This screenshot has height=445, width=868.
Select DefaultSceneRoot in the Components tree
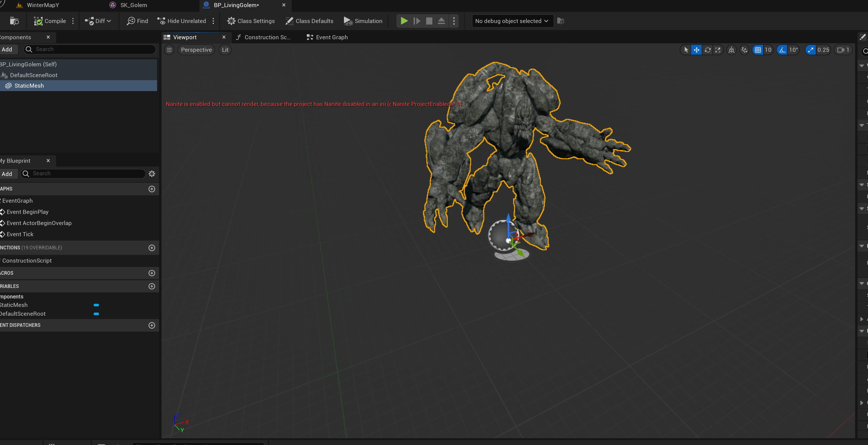(79, 75)
